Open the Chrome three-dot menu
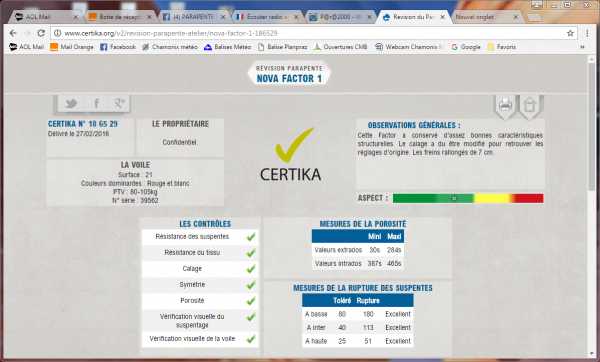 click(x=587, y=33)
